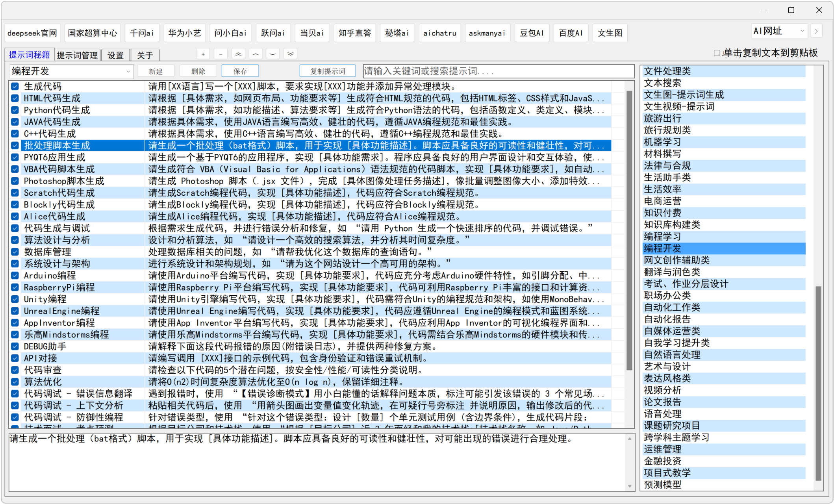Click the minus (remove) toolbar icon

click(221, 54)
